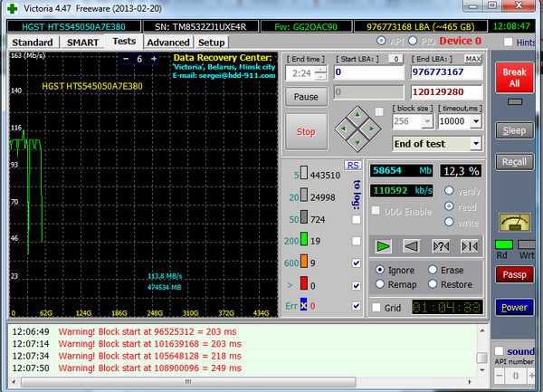The width and height of the screenshot is (543, 392).
Task: Click the green Rd indicator
Action: pyautogui.click(x=504, y=244)
